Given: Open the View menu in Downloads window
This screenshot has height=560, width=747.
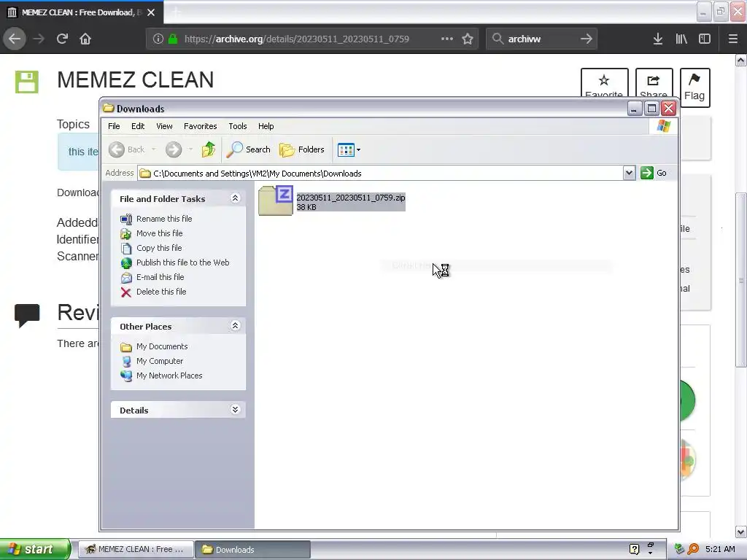Looking at the screenshot, I should point(164,126).
